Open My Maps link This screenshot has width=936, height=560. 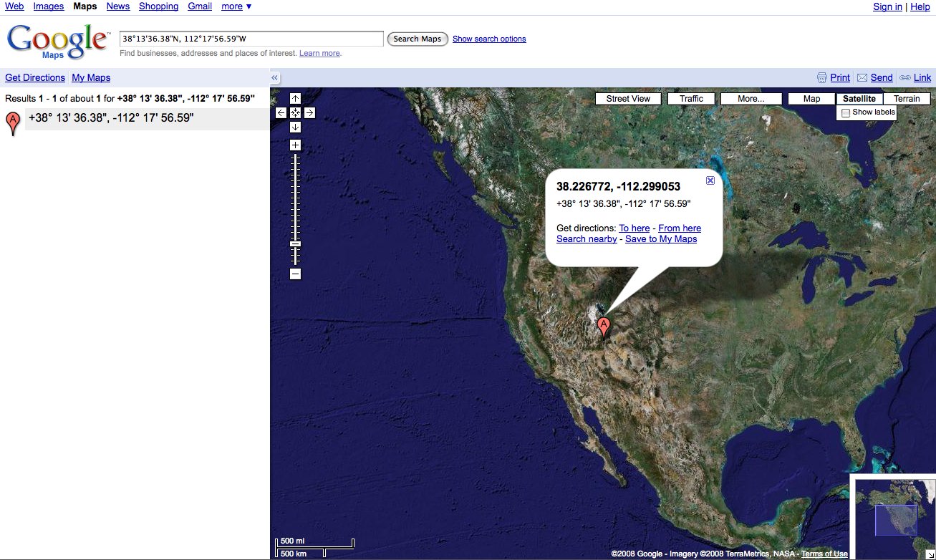91,77
